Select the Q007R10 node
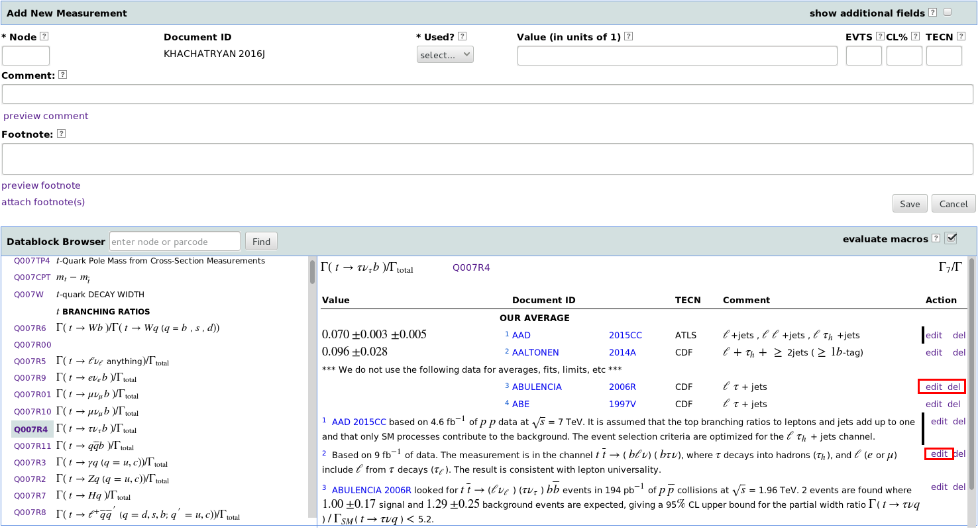 coord(32,412)
